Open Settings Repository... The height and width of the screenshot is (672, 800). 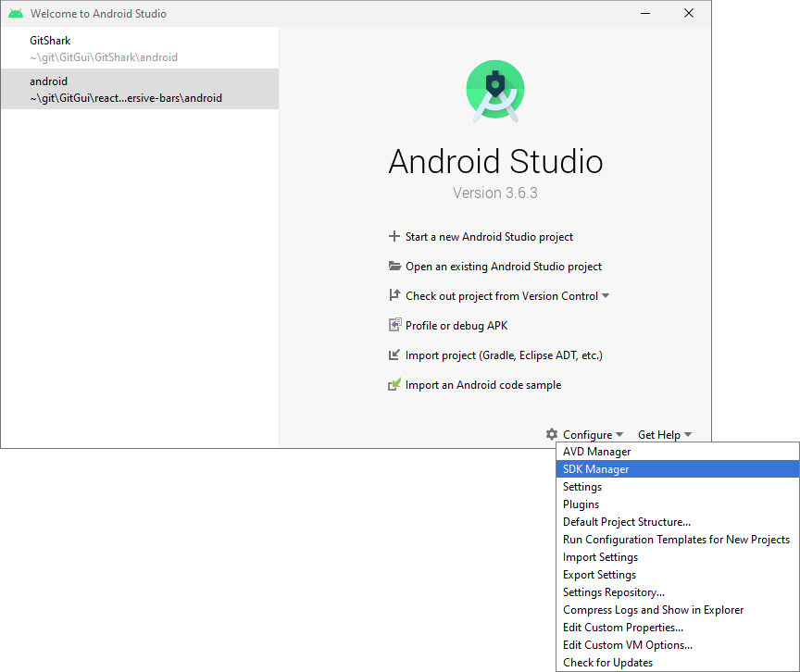678,592
